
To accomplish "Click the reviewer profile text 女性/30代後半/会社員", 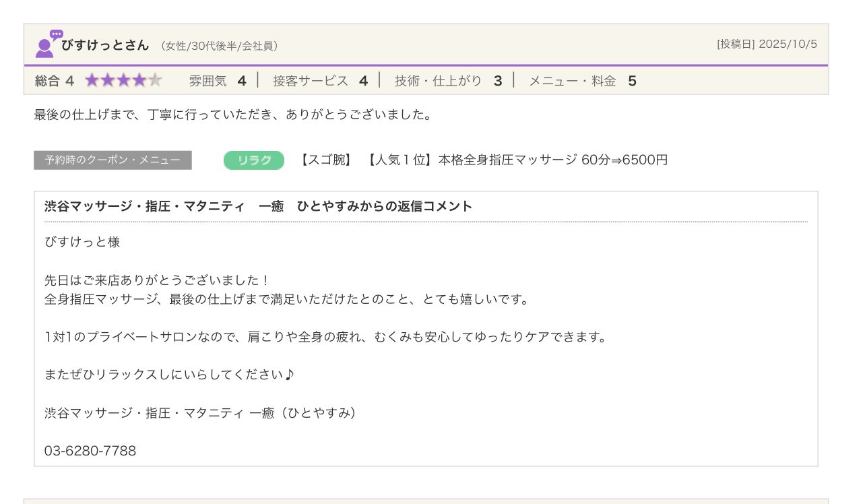I will coord(220,46).
